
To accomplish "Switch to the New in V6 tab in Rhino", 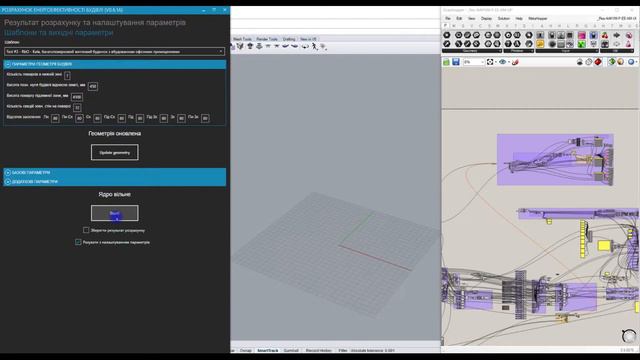I will (x=308, y=39).
